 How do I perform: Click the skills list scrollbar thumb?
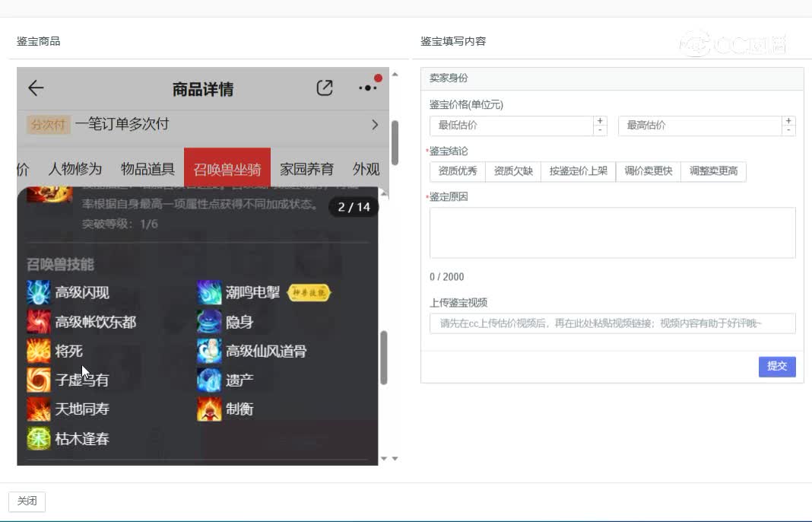[384, 358]
